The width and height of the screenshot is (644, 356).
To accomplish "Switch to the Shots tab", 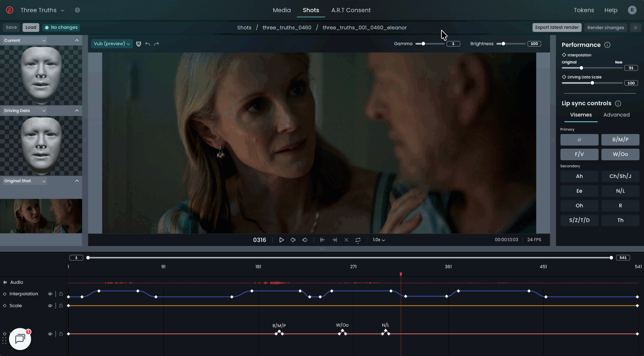I will (311, 10).
